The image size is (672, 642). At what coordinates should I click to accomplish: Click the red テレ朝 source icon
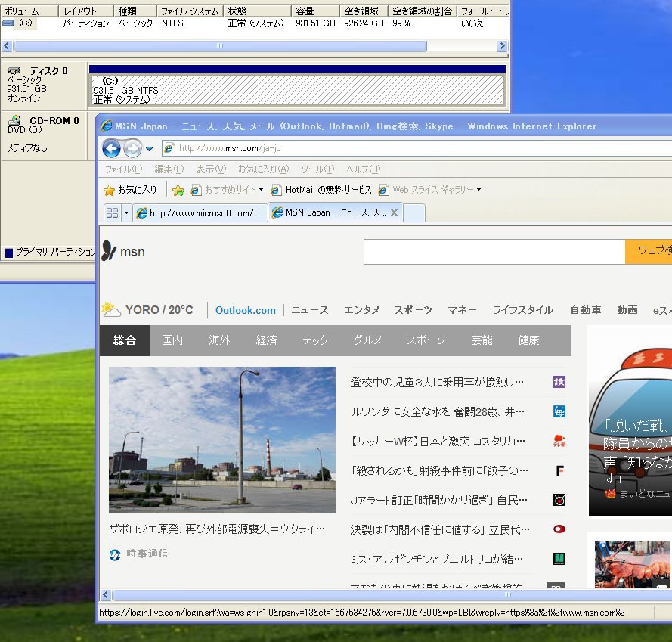pyautogui.click(x=559, y=441)
